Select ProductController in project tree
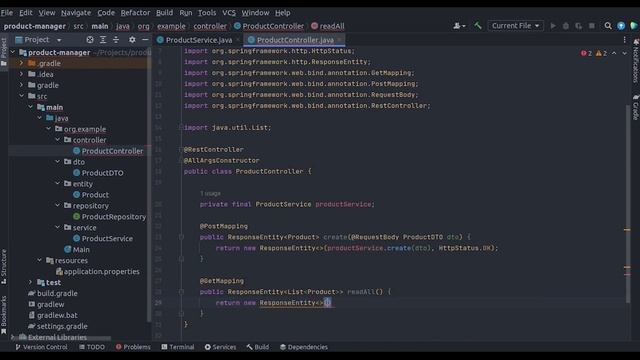 point(108,151)
